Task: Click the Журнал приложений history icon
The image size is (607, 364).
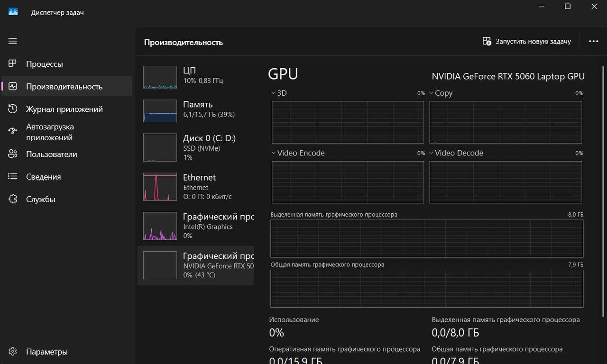Action: pyautogui.click(x=13, y=109)
